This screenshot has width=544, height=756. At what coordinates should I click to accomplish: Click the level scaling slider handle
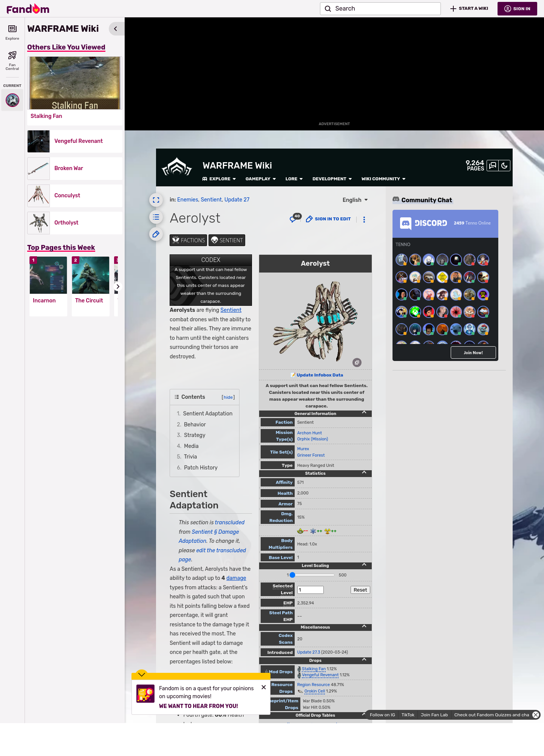pos(292,575)
